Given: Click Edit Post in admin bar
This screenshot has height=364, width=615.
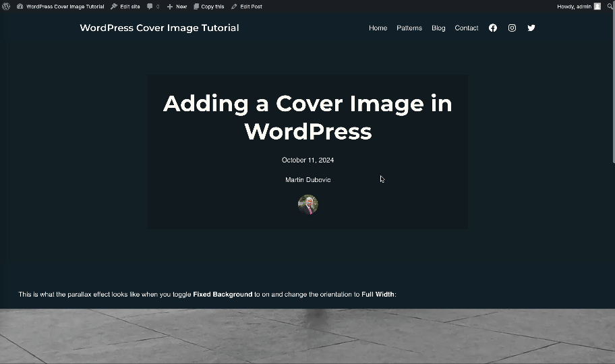Looking at the screenshot, I should click(x=247, y=6).
